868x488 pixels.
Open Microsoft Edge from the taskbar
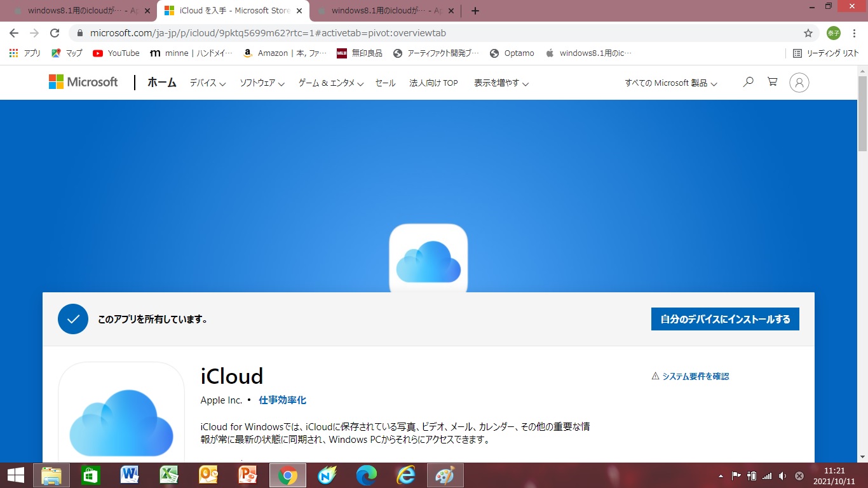pyautogui.click(x=367, y=475)
